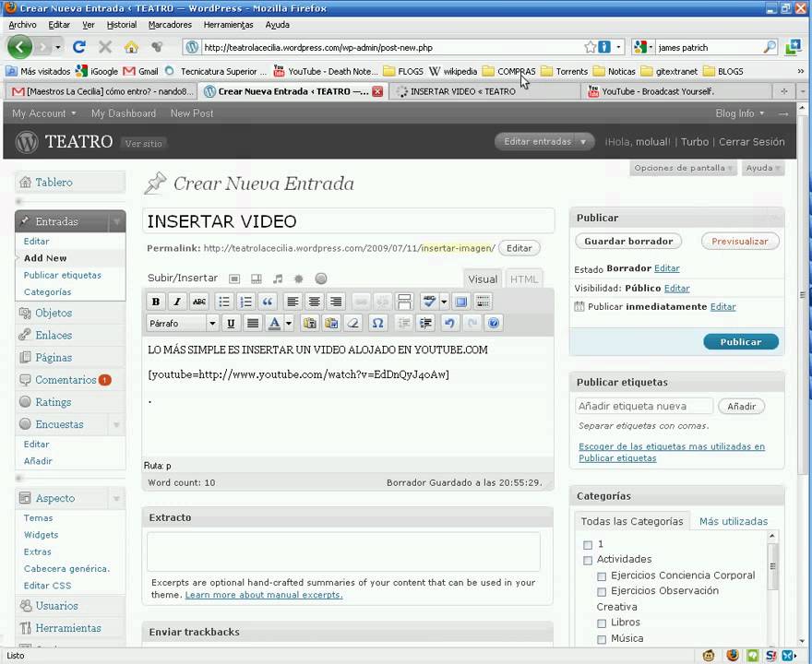The height and width of the screenshot is (664, 812).
Task: Insert a numbered list
Action: (246, 302)
